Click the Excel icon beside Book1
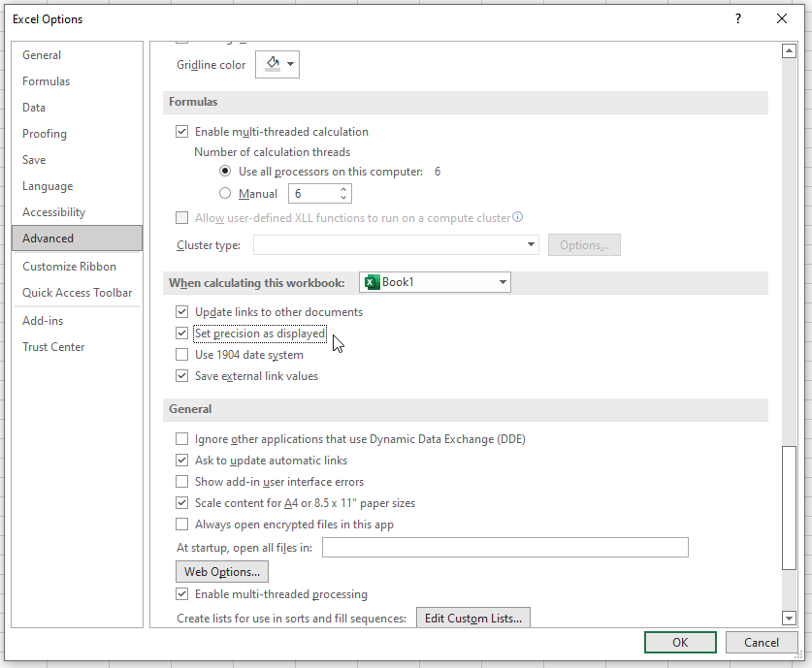The width and height of the screenshot is (812, 668). click(372, 282)
